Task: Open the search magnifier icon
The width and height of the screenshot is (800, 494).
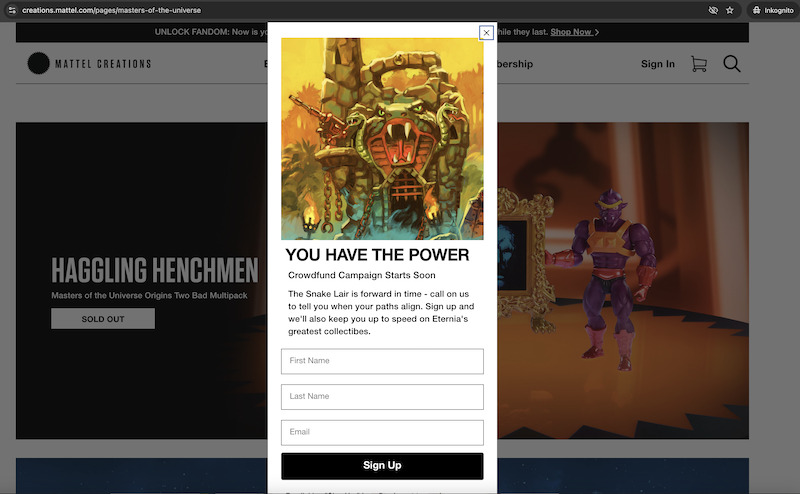Action: click(732, 64)
